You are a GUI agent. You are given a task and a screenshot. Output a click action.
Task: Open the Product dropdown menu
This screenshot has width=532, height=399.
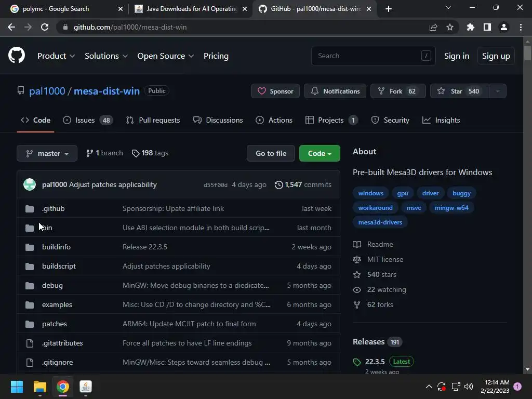pyautogui.click(x=56, y=56)
